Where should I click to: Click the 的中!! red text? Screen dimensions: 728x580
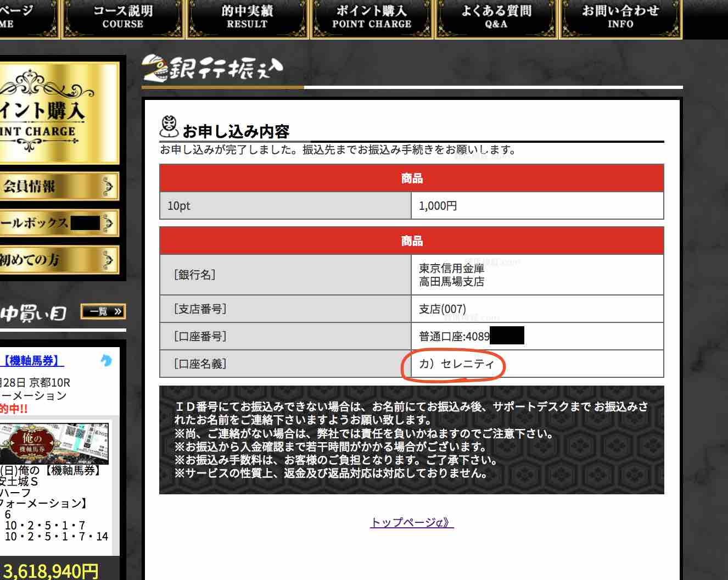pos(14,409)
